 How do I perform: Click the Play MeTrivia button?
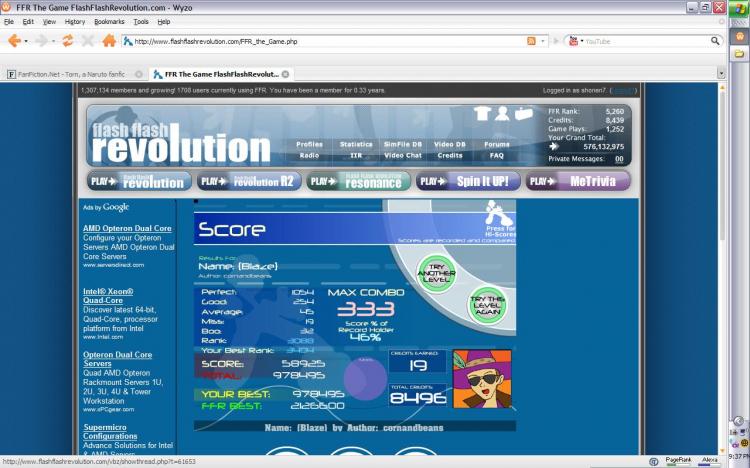click(578, 181)
